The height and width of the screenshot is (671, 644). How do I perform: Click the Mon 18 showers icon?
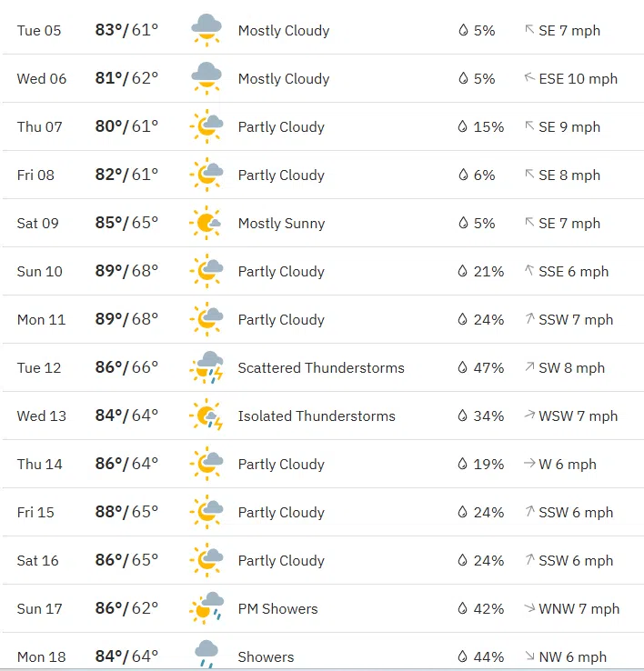207,655
